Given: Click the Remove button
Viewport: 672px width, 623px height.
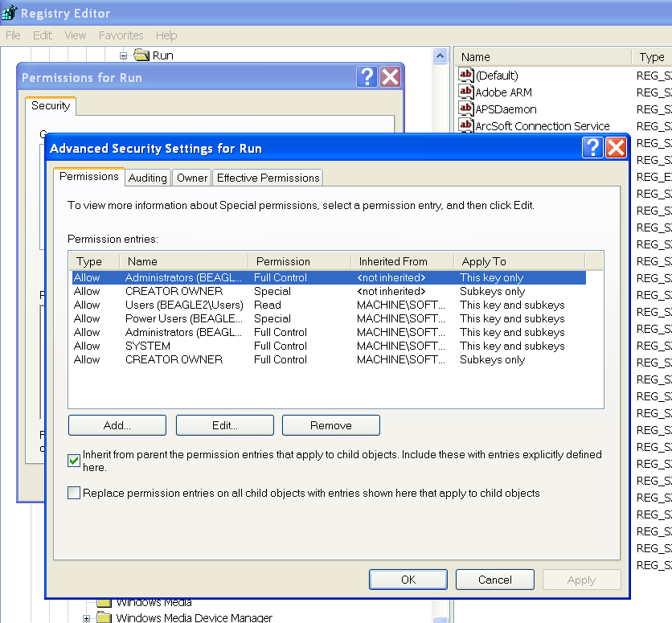Looking at the screenshot, I should 331,425.
